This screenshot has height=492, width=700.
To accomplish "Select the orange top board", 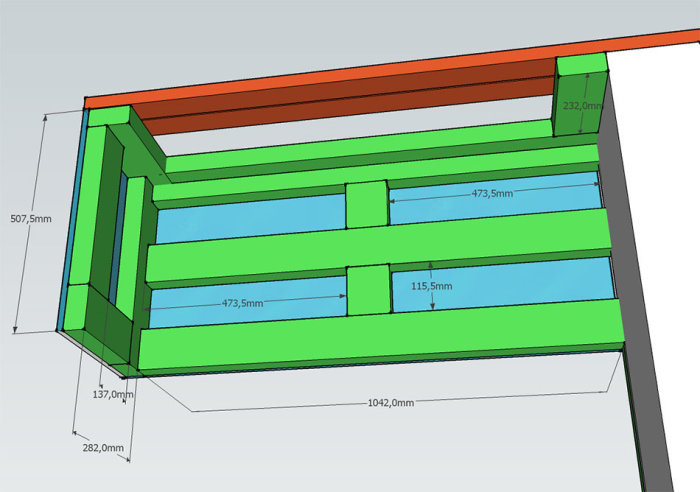I will 393,67.
